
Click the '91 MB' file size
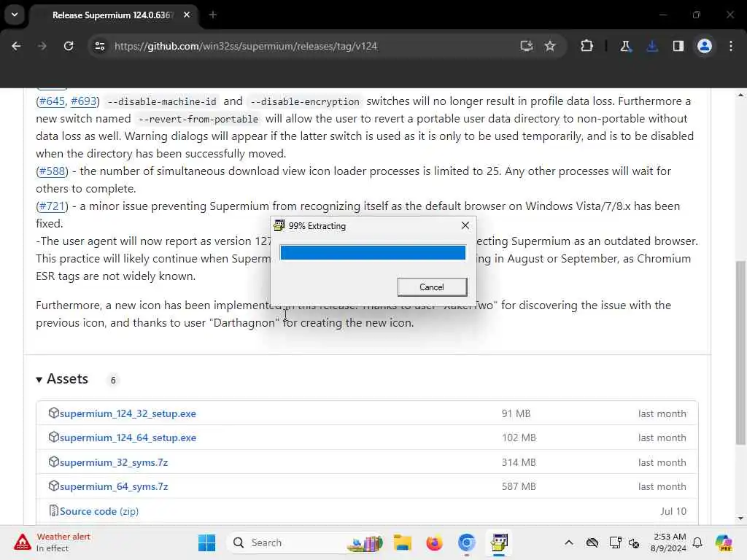pos(516,414)
